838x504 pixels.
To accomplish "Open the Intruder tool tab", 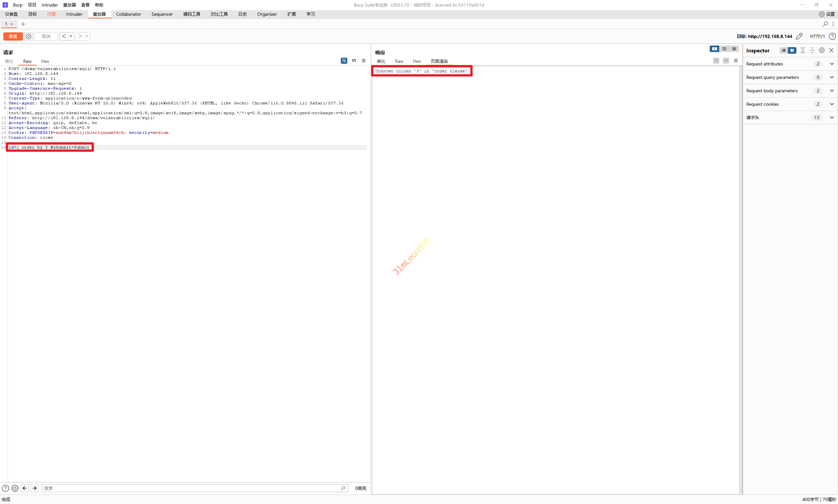I will (74, 14).
